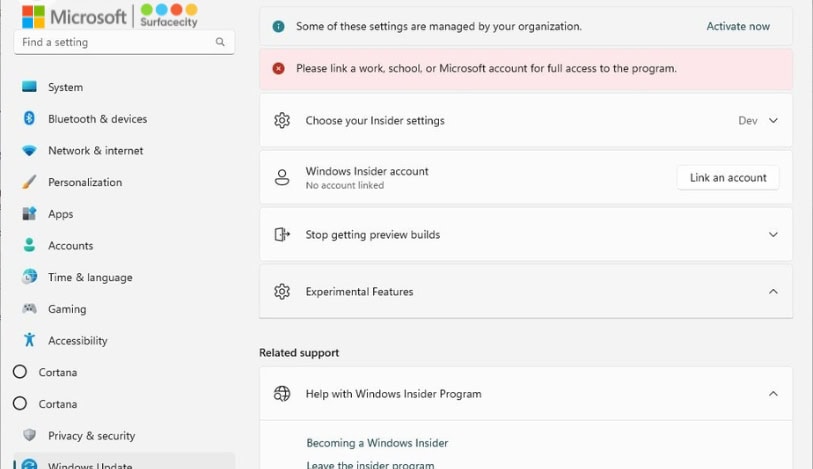This screenshot has width=813, height=469.
Task: Select the first Cortana radio circle
Action: pos(20,372)
